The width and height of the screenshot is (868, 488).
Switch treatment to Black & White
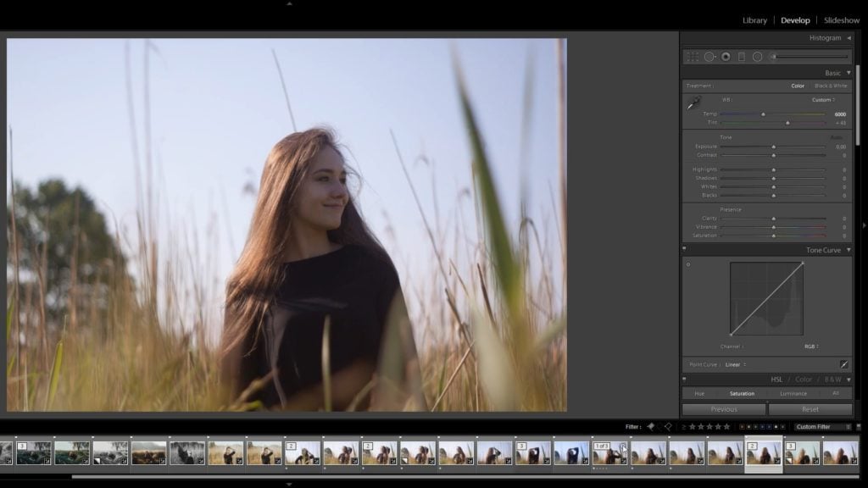click(831, 86)
